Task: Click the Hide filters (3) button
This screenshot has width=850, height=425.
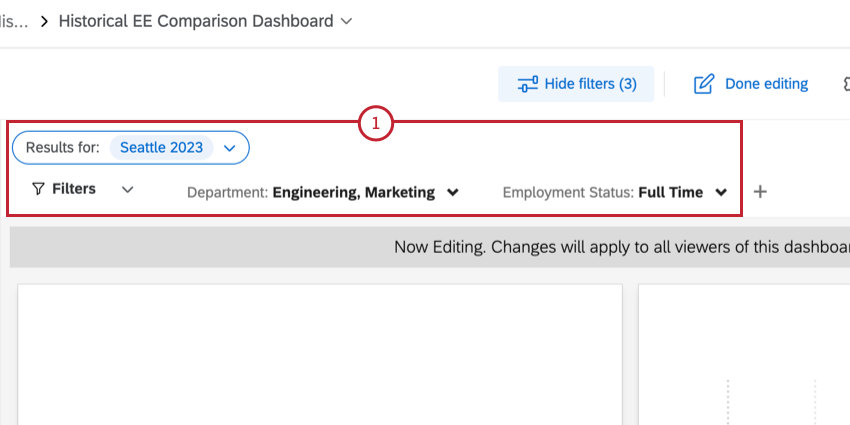Action: coord(577,84)
